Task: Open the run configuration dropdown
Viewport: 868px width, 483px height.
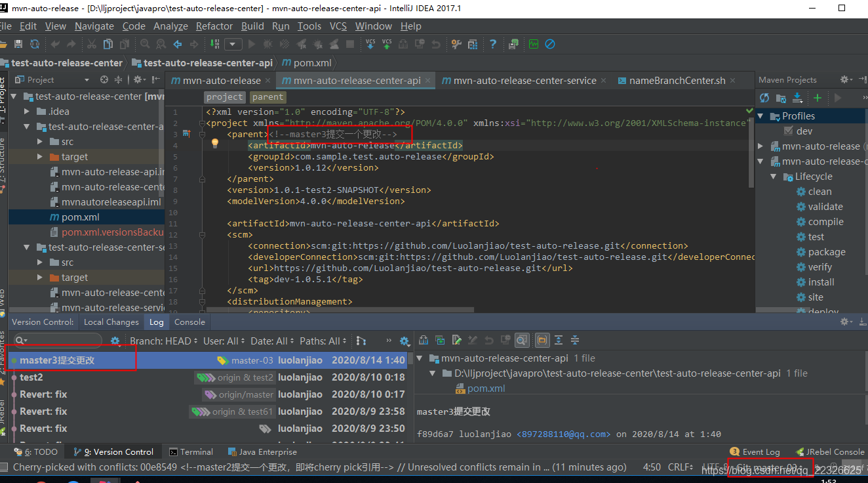Action: pos(233,44)
